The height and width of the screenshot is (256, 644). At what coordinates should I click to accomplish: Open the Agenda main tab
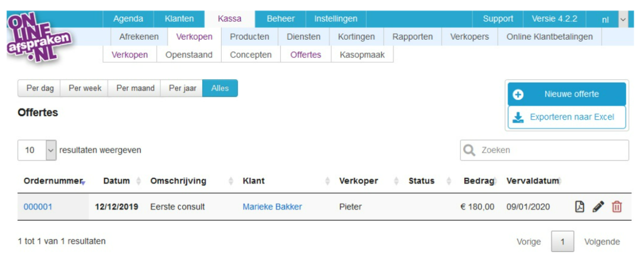point(128,19)
